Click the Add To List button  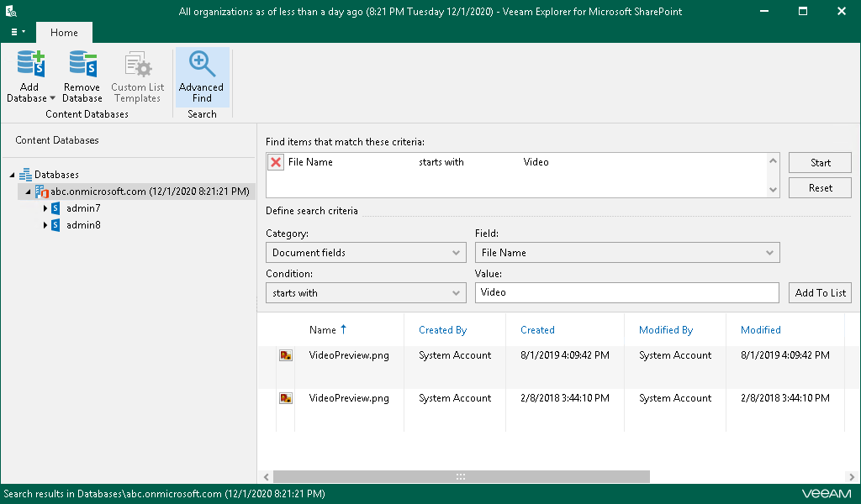click(820, 293)
